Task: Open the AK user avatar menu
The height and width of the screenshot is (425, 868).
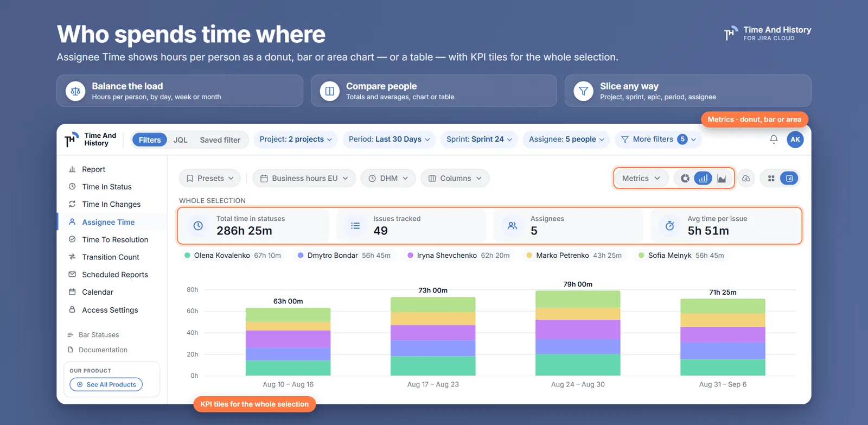Action: pyautogui.click(x=795, y=139)
